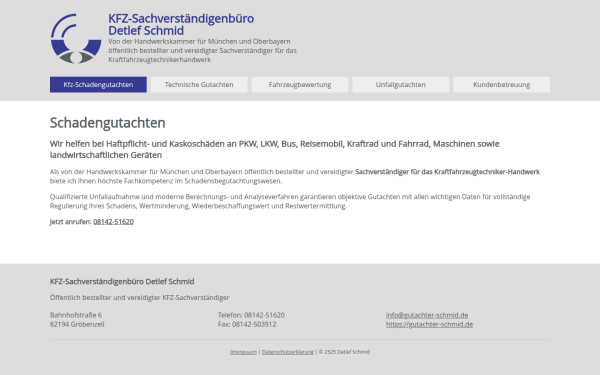Click the address text Bahnhofstraße 6
The height and width of the screenshot is (375, 600).
click(x=76, y=315)
